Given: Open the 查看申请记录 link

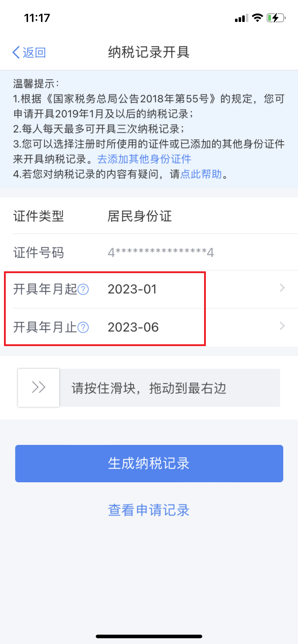Looking at the screenshot, I should [149, 510].
